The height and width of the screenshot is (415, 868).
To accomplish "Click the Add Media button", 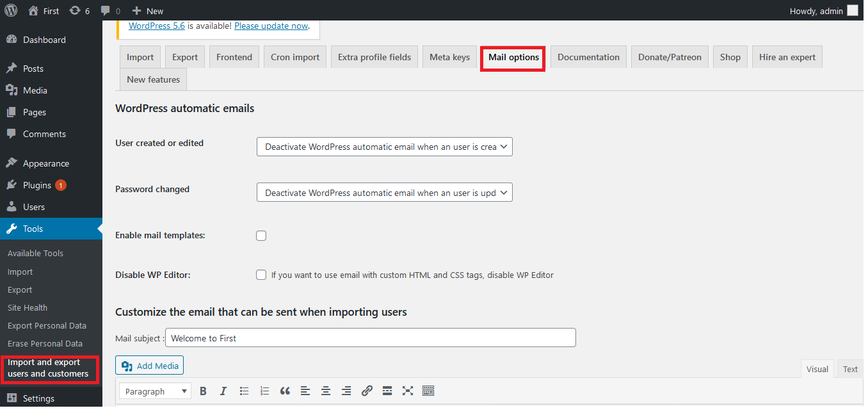I will (x=150, y=366).
